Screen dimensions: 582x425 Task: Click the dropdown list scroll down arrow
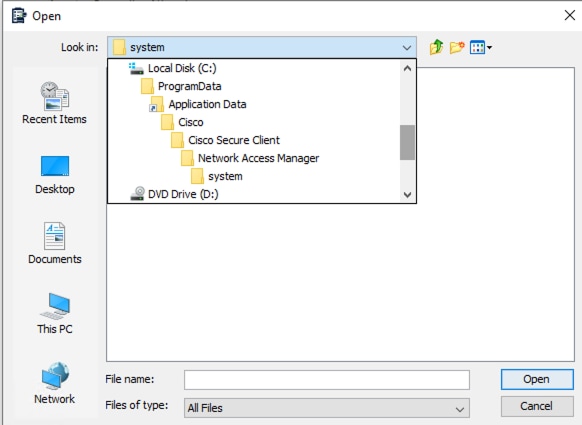point(407,194)
